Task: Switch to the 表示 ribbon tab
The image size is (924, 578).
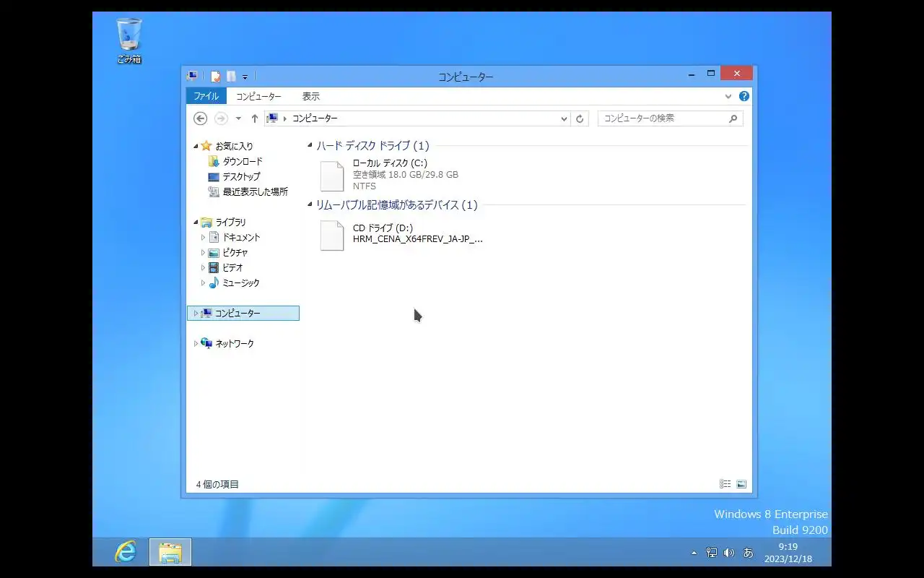Action: coord(310,96)
